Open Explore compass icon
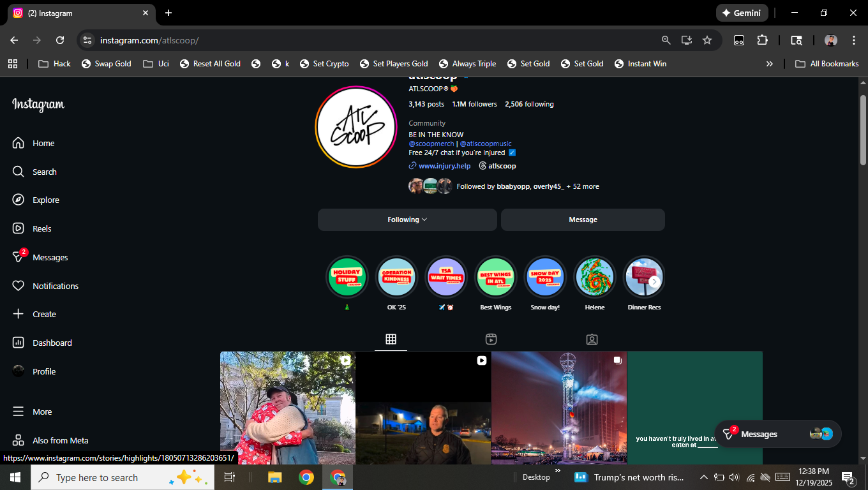The image size is (868, 490). (19, 200)
